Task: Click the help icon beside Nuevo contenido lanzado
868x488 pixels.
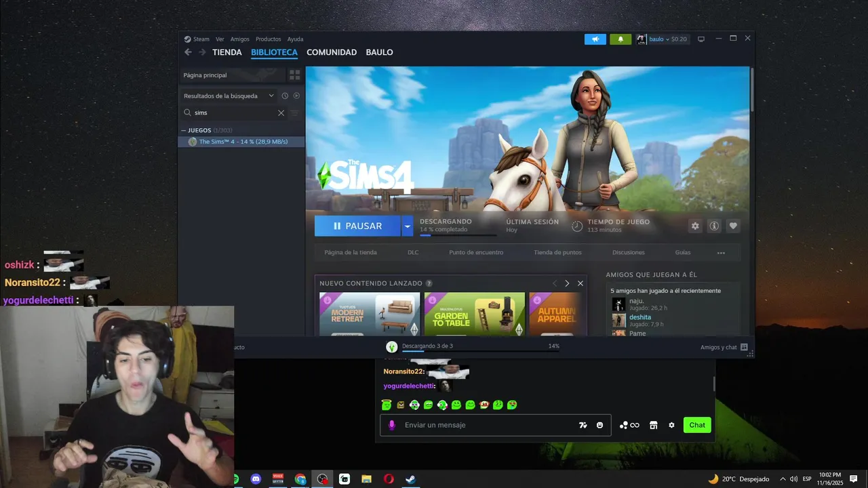Action: pyautogui.click(x=429, y=283)
